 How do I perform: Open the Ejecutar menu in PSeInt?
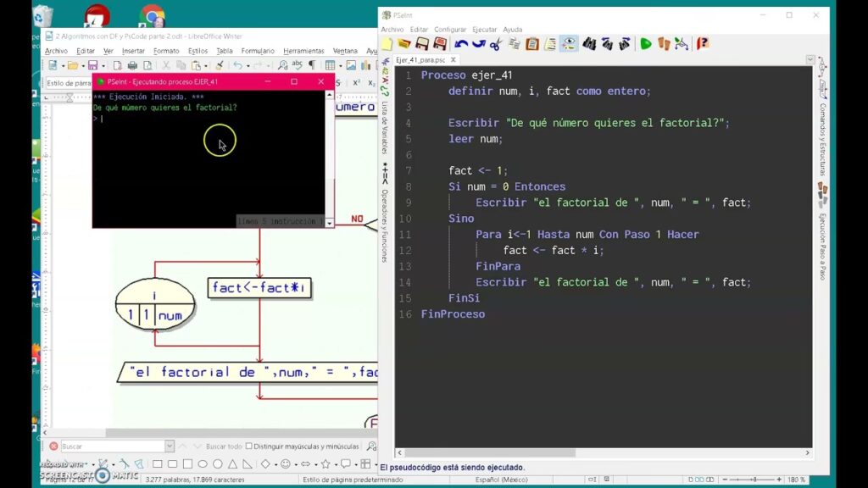pyautogui.click(x=484, y=30)
